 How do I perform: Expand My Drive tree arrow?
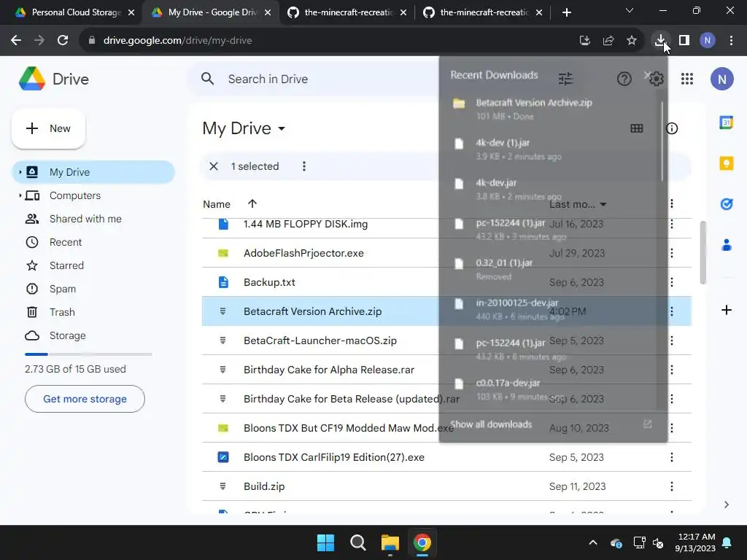(20, 172)
